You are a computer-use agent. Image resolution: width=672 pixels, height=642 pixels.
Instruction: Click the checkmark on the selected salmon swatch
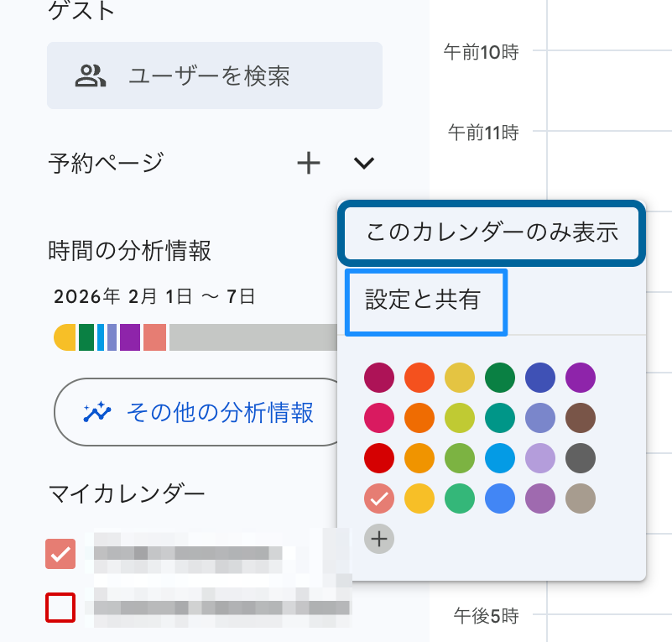tap(379, 499)
